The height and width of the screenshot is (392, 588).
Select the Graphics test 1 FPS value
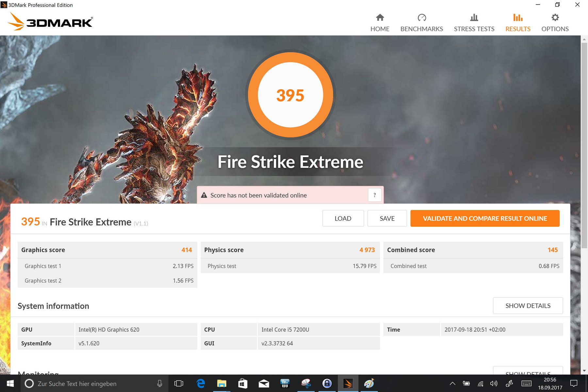(x=183, y=266)
